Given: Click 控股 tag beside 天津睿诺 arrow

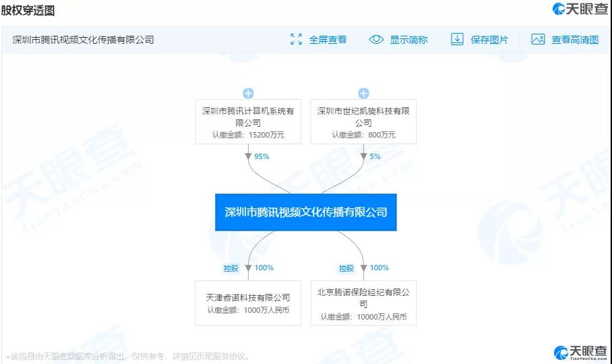Looking at the screenshot, I should point(231,268).
